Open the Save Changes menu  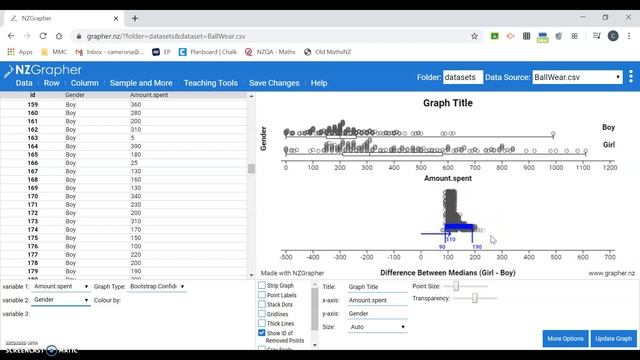[274, 83]
